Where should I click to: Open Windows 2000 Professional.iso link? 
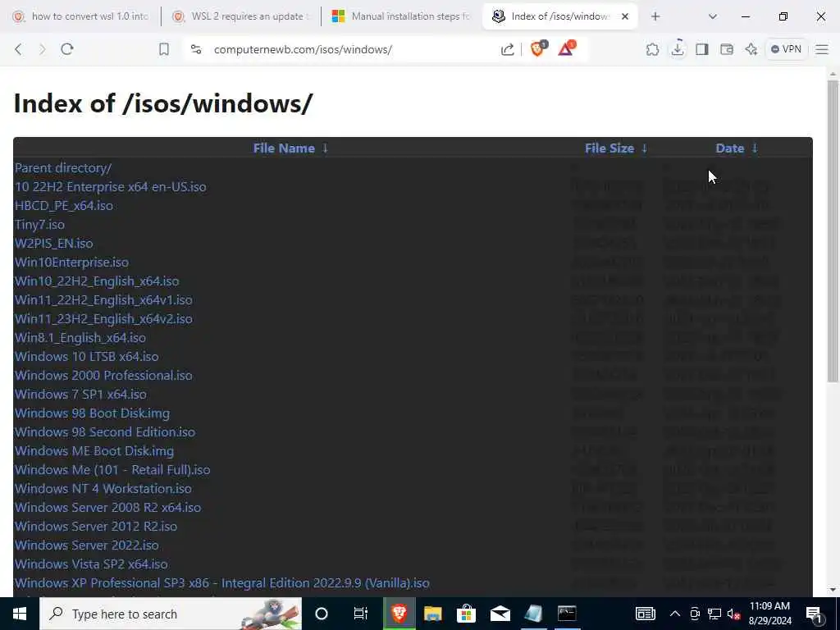click(103, 375)
